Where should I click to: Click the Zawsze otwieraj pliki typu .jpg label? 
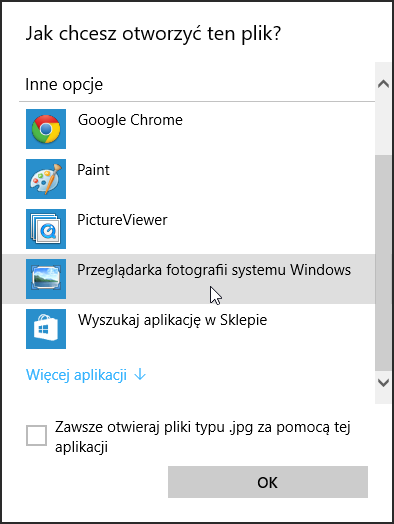203,437
